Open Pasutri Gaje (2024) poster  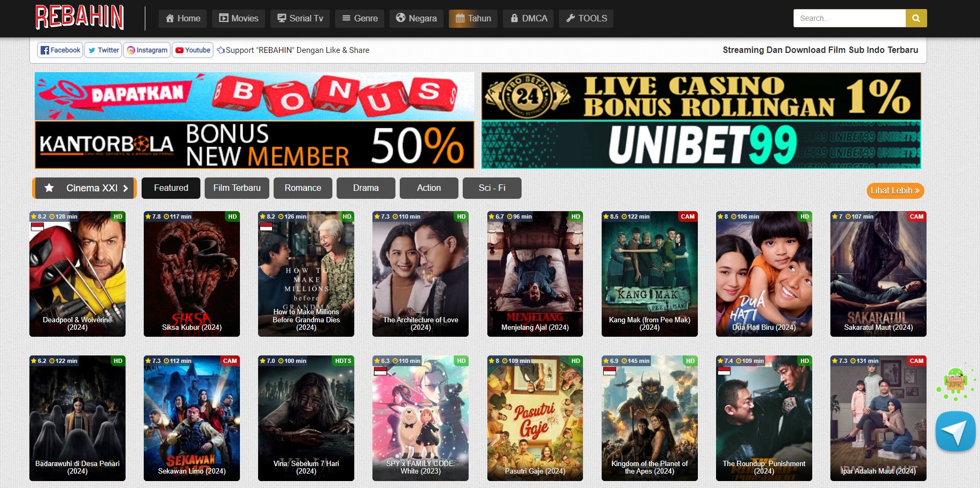[535, 418]
